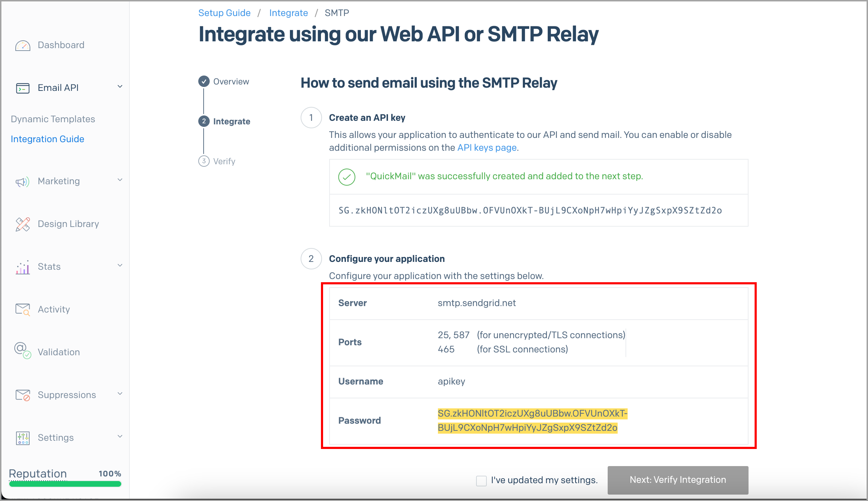Viewport: 868px width, 501px height.
Task: Select Integration Guide in the sidebar
Action: point(47,139)
